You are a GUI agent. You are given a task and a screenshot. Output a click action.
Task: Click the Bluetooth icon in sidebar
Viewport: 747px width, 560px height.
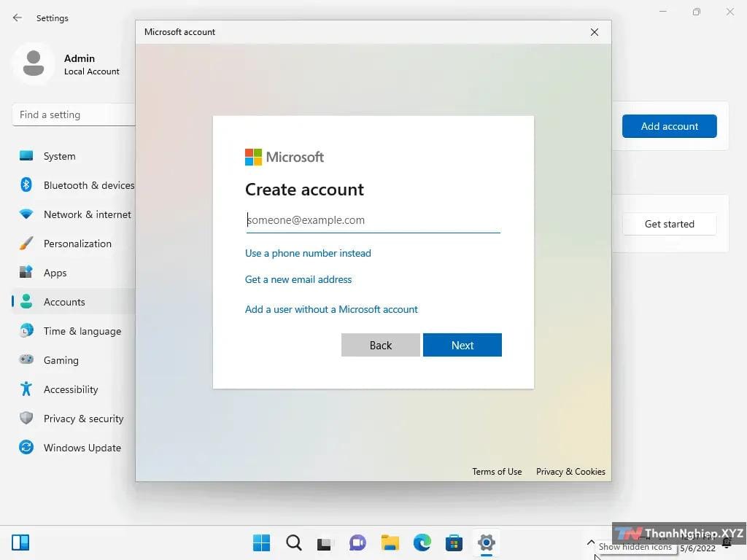click(26, 184)
